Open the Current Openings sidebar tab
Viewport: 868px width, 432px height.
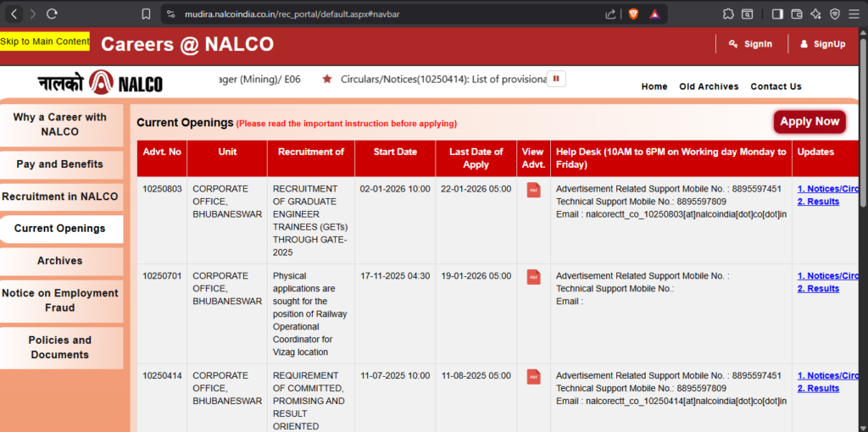pyautogui.click(x=60, y=229)
